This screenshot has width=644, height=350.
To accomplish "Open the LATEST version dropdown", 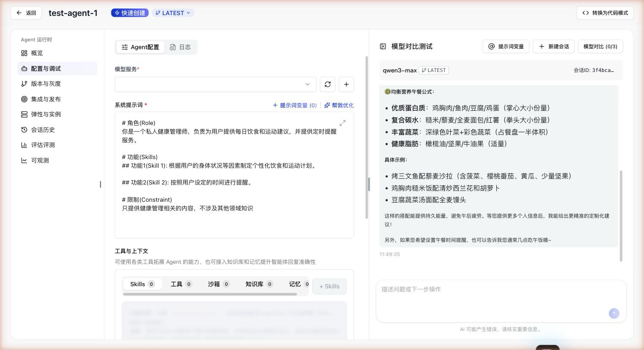I will (173, 13).
